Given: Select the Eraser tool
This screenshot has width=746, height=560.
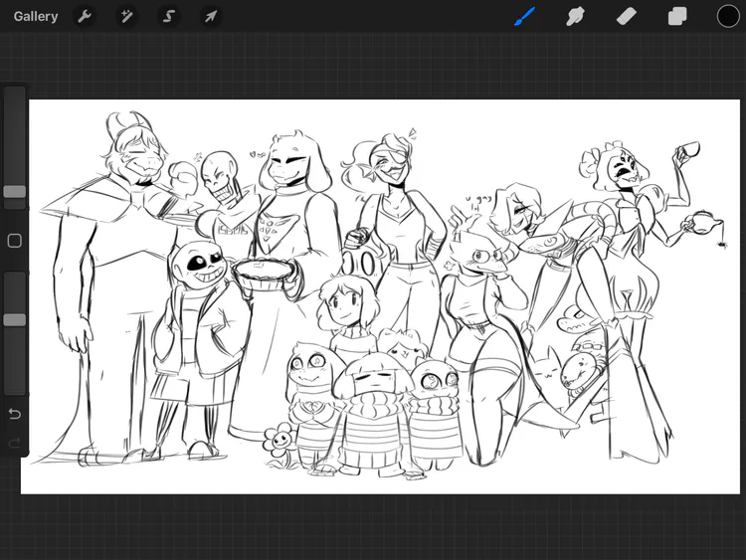Looking at the screenshot, I should (626, 16).
